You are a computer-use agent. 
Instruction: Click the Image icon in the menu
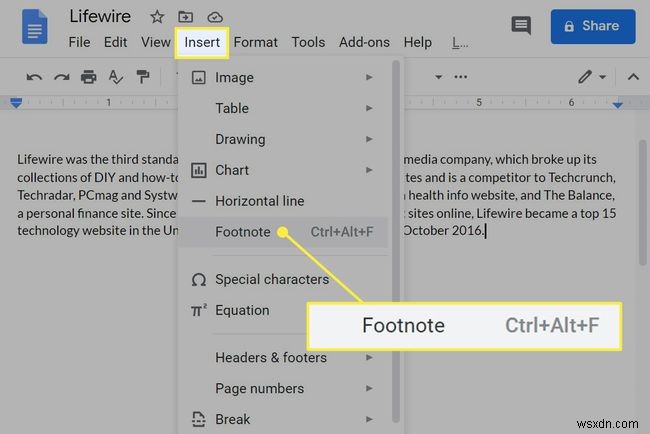coord(199,78)
